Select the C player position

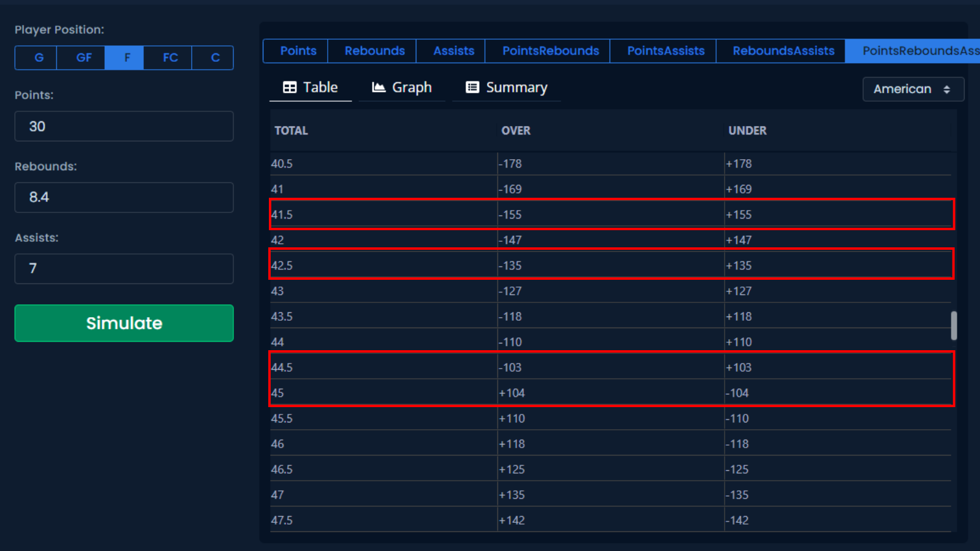tap(215, 58)
